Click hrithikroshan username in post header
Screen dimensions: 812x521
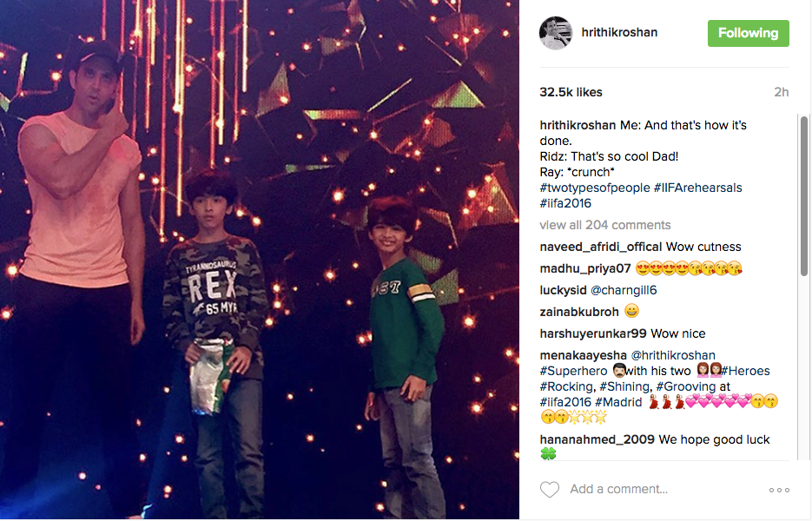[x=619, y=33]
